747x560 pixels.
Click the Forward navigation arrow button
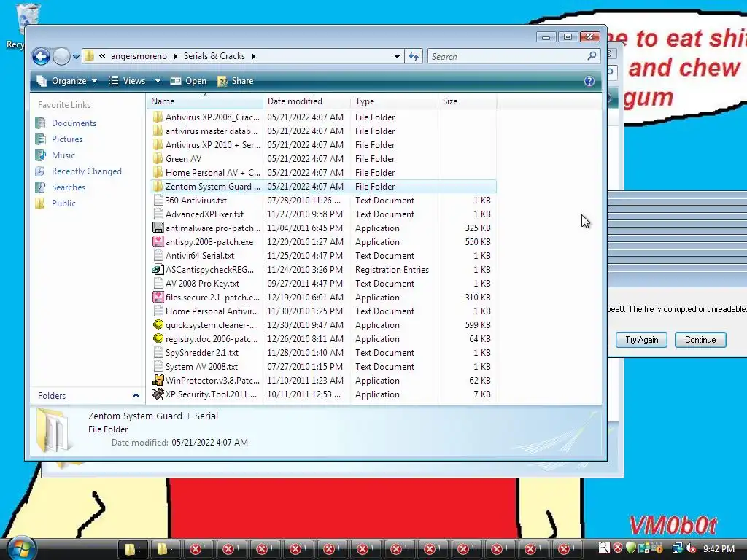pyautogui.click(x=61, y=57)
